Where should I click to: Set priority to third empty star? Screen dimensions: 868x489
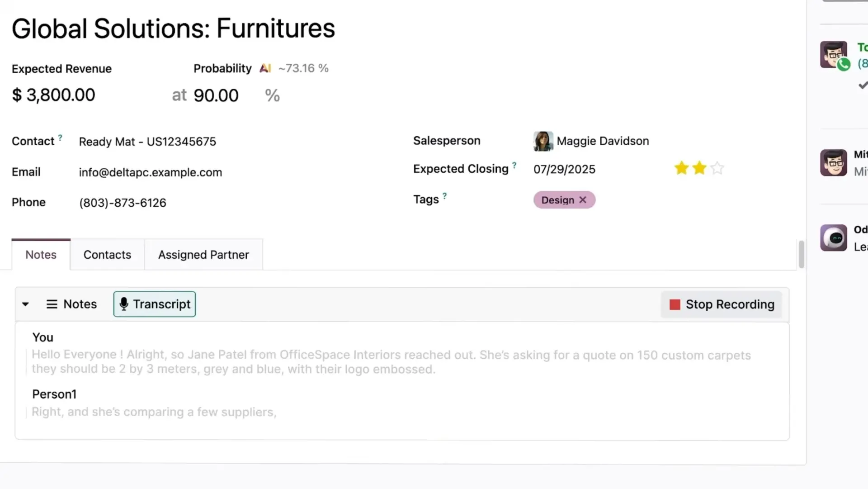point(717,168)
